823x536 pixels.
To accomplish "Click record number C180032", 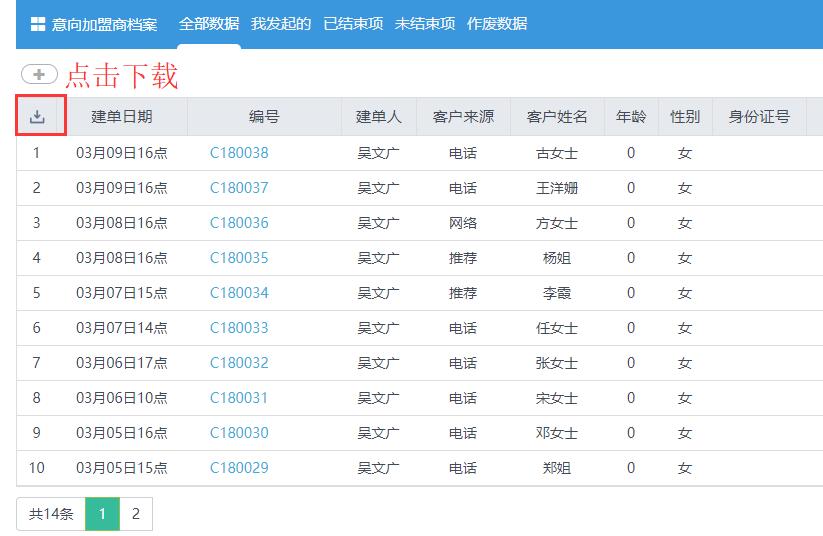I will (239, 363).
